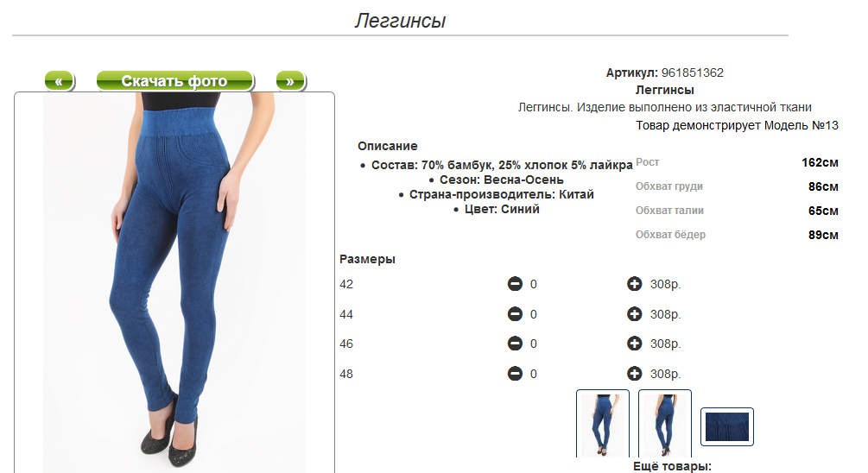
Task: Click the Ещё товары heading
Action: pyautogui.click(x=672, y=466)
